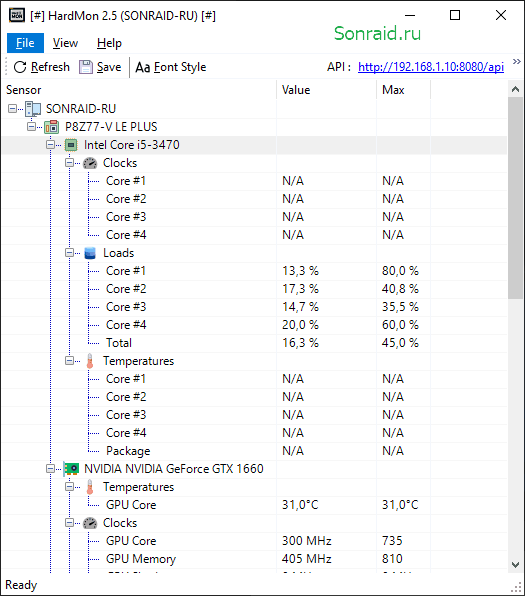The width and height of the screenshot is (525, 596).
Task: Collapse the Loads group
Action: pos(69,253)
